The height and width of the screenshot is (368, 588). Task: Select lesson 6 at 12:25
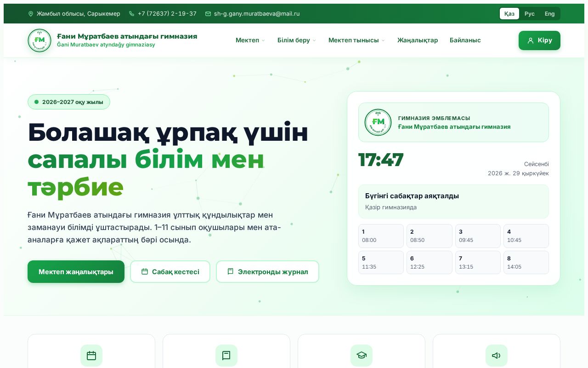pyautogui.click(x=430, y=262)
